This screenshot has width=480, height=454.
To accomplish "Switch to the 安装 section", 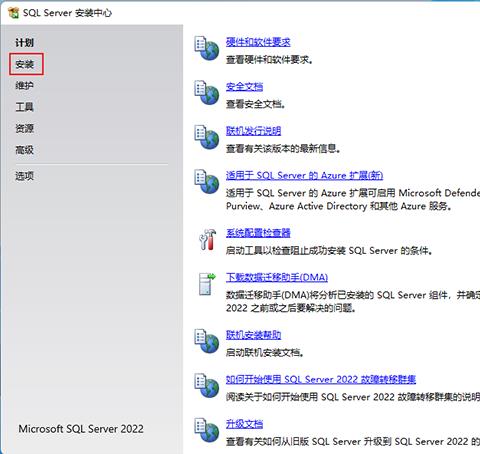I will click(x=25, y=64).
